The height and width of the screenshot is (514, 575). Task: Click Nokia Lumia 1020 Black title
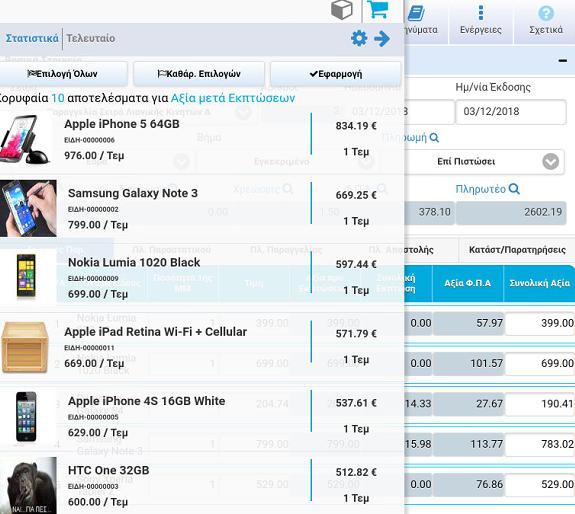coord(134,262)
